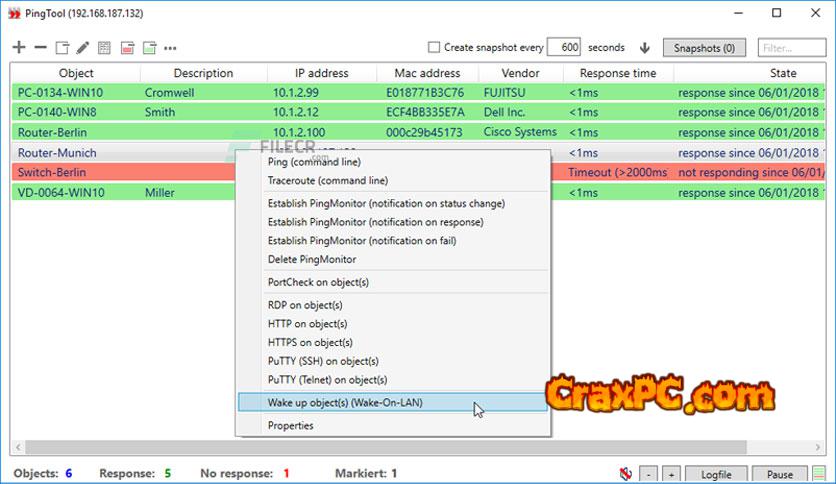The image size is (836, 484).
Task: Choose Traceroute (command line) from context menu
Action: pyautogui.click(x=327, y=181)
